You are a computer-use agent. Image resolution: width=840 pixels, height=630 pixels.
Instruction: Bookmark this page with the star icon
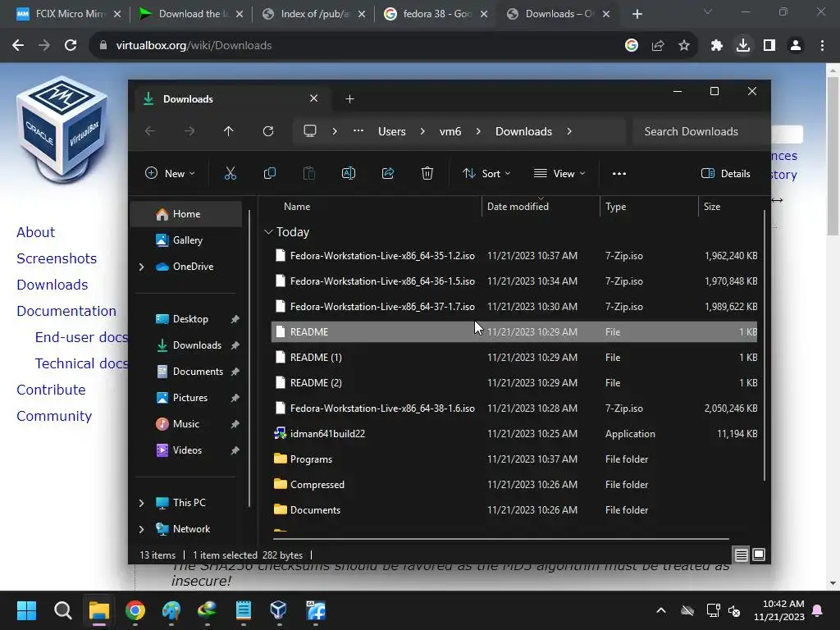[684, 46]
